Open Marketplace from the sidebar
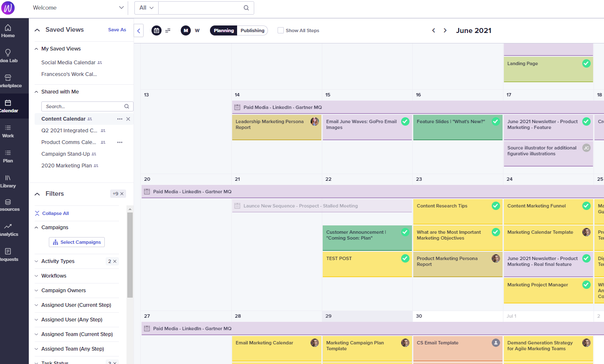The width and height of the screenshot is (604, 364). pyautogui.click(x=8, y=80)
